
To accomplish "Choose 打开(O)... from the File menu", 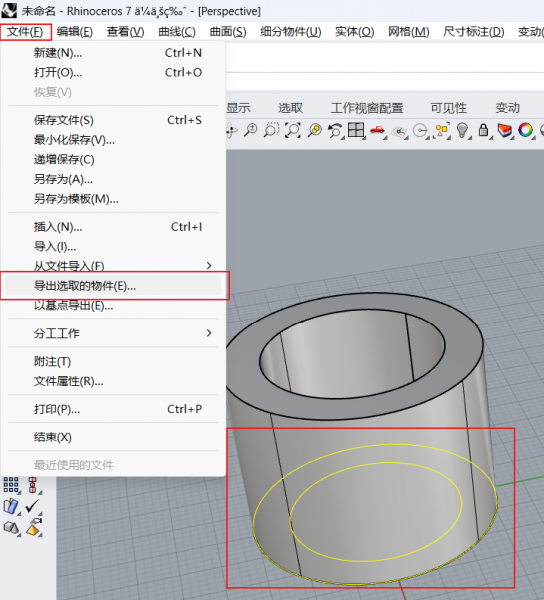I will (x=114, y=72).
